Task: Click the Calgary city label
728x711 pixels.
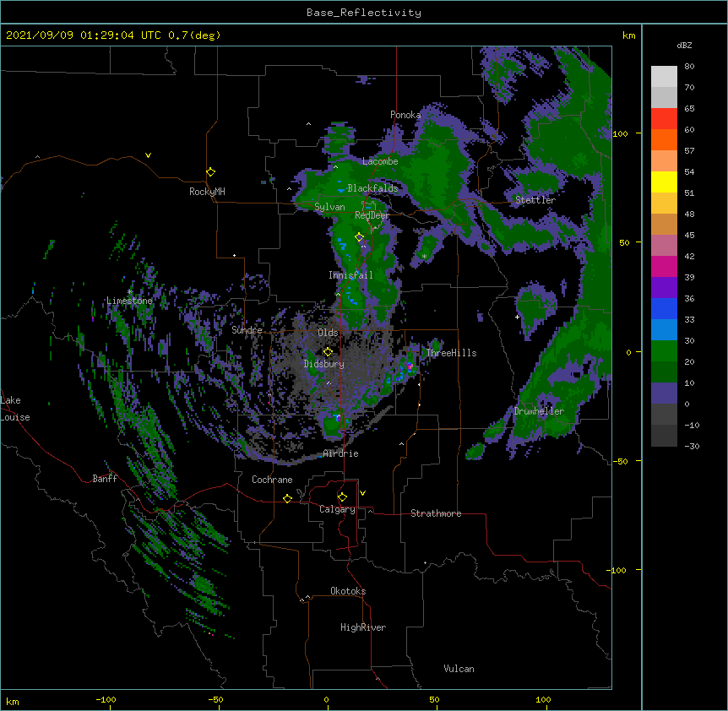Action: (x=337, y=509)
